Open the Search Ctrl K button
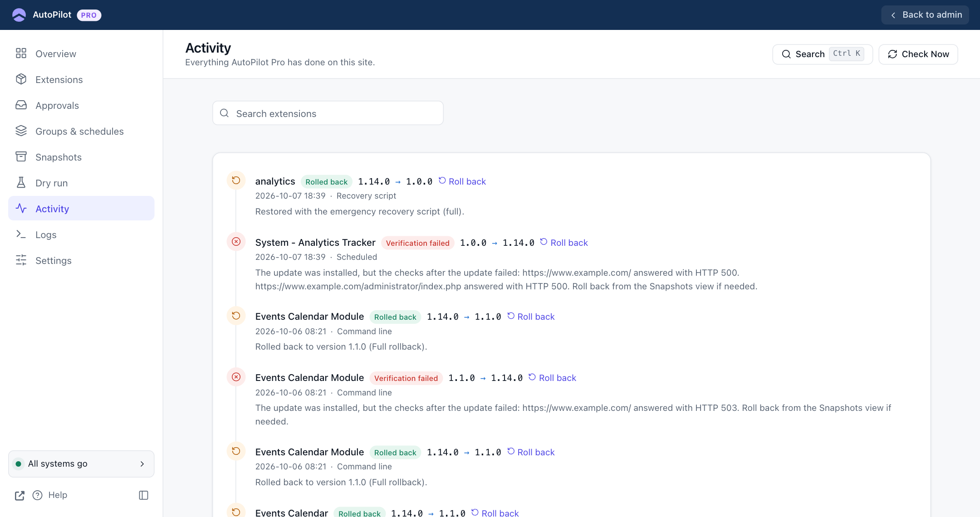This screenshot has height=517, width=980. 822,54
